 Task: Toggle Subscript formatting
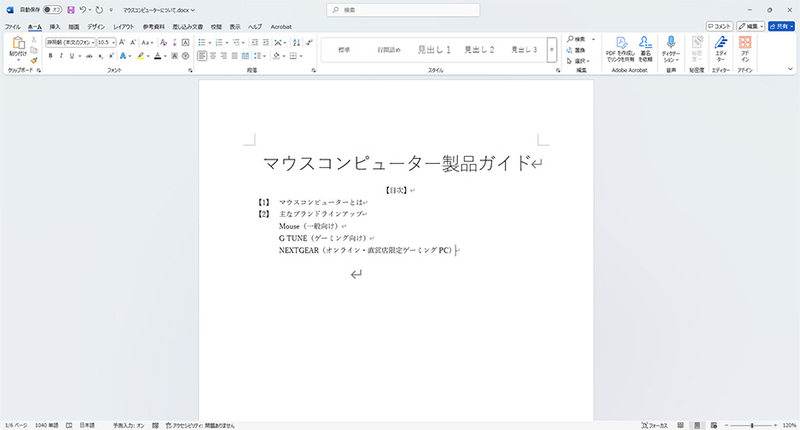101,56
